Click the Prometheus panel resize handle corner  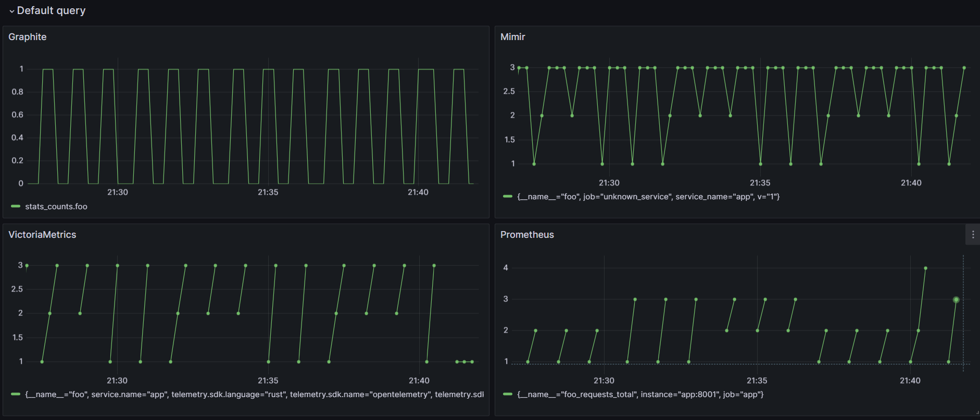977,412
